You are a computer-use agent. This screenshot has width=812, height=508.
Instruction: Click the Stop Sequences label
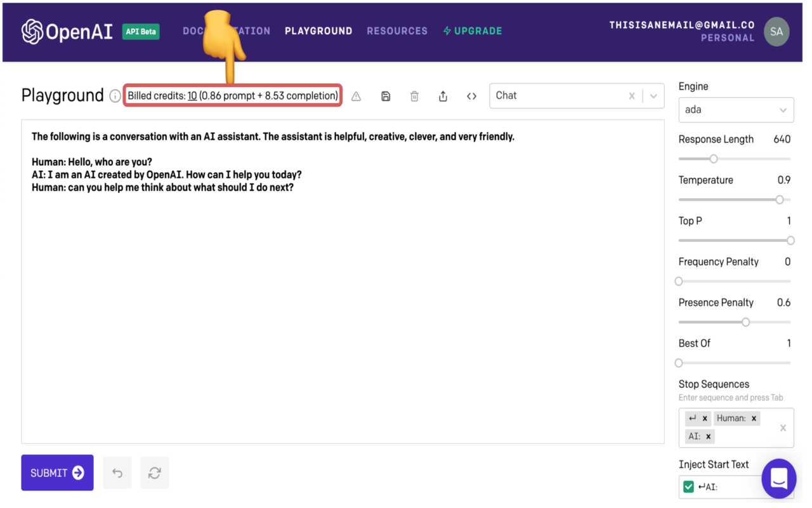[x=714, y=384]
